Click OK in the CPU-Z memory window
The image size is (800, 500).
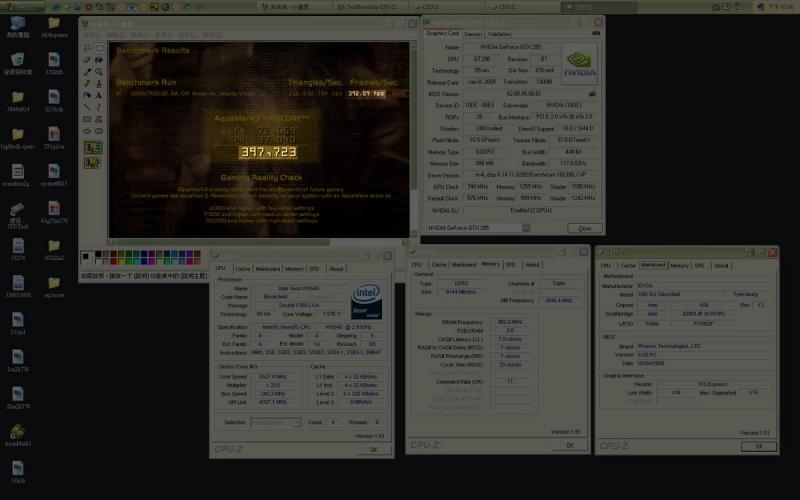pyautogui.click(x=570, y=445)
